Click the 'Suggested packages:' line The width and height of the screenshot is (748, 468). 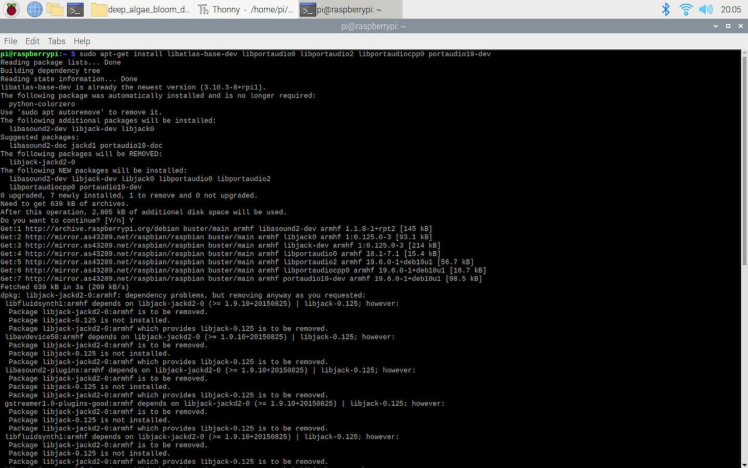[40, 137]
